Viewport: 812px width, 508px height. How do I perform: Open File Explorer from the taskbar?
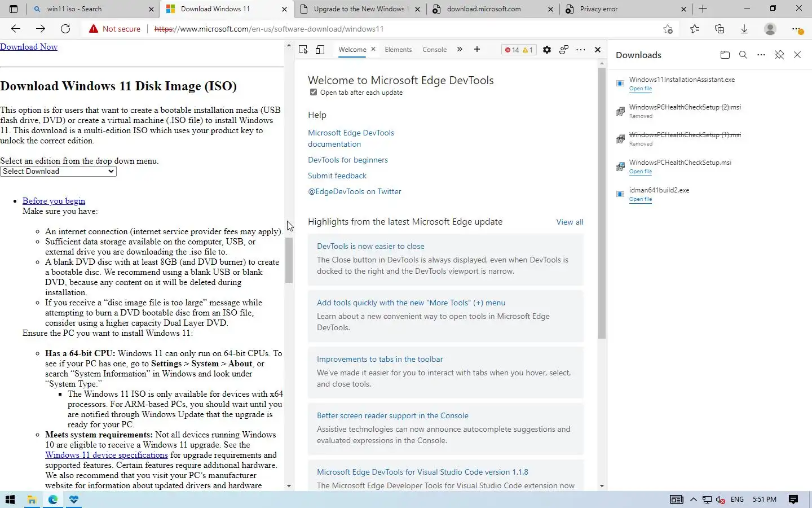click(32, 500)
